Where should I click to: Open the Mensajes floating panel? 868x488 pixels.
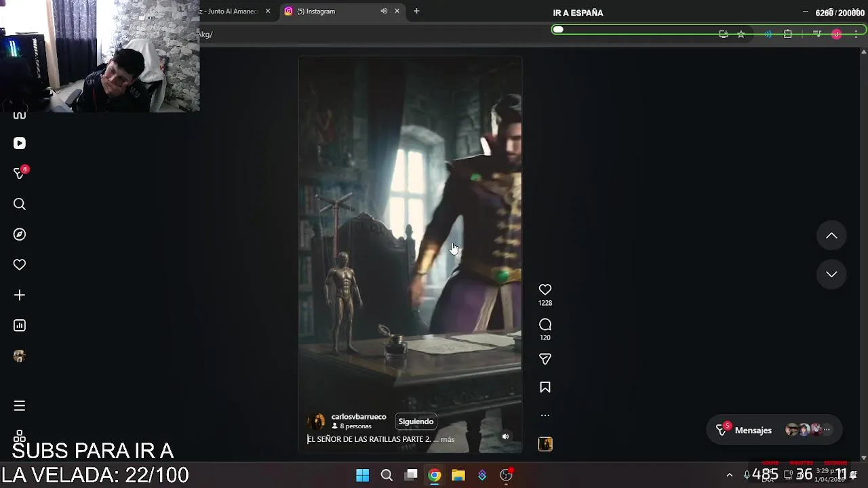pos(774,430)
